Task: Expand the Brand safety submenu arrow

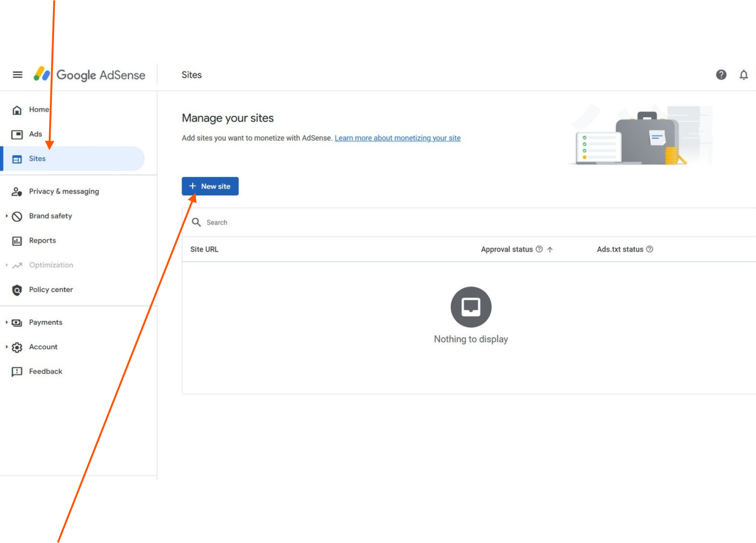Action: [6, 216]
